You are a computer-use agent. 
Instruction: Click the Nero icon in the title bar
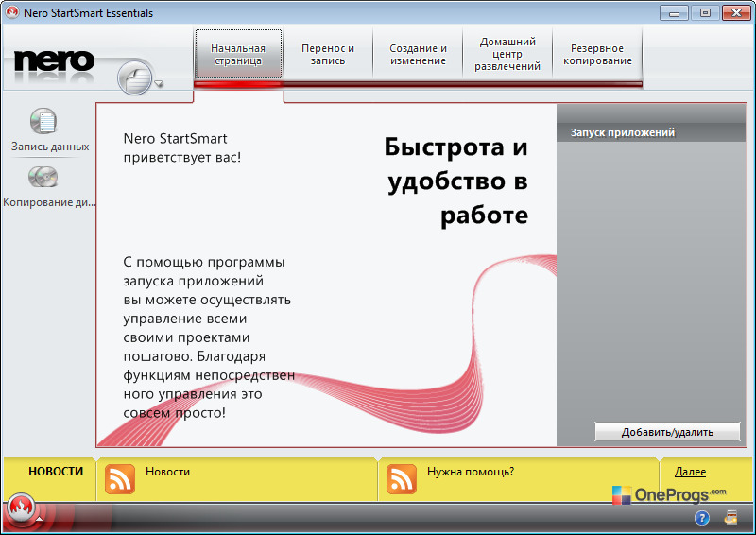12,12
